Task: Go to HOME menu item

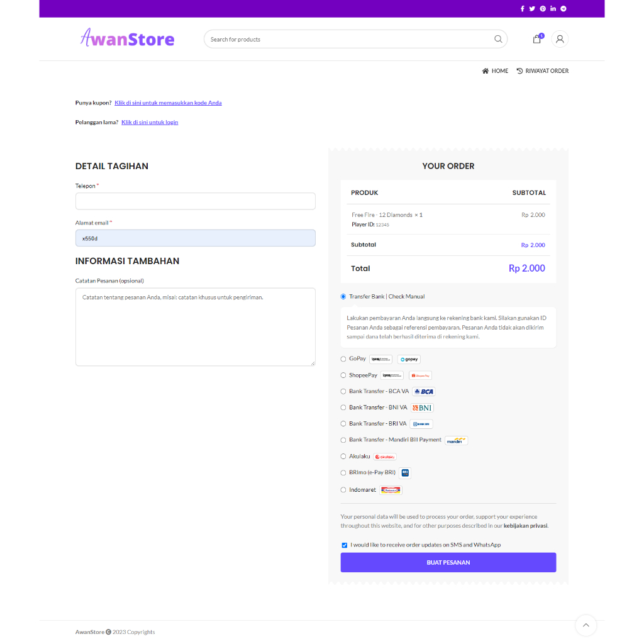Action: 495,70
